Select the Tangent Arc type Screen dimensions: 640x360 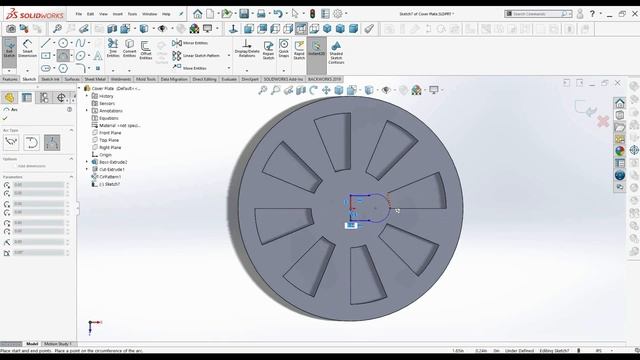(31, 142)
